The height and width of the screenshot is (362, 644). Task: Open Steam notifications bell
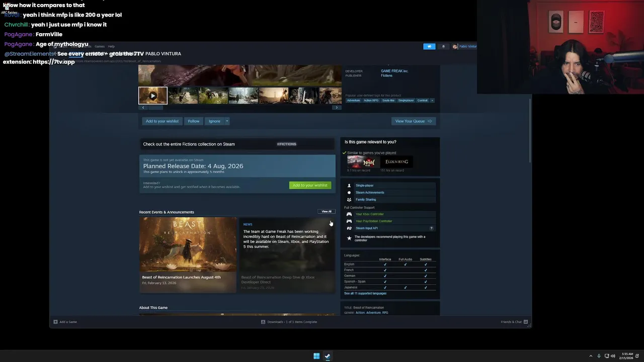pyautogui.click(x=443, y=46)
